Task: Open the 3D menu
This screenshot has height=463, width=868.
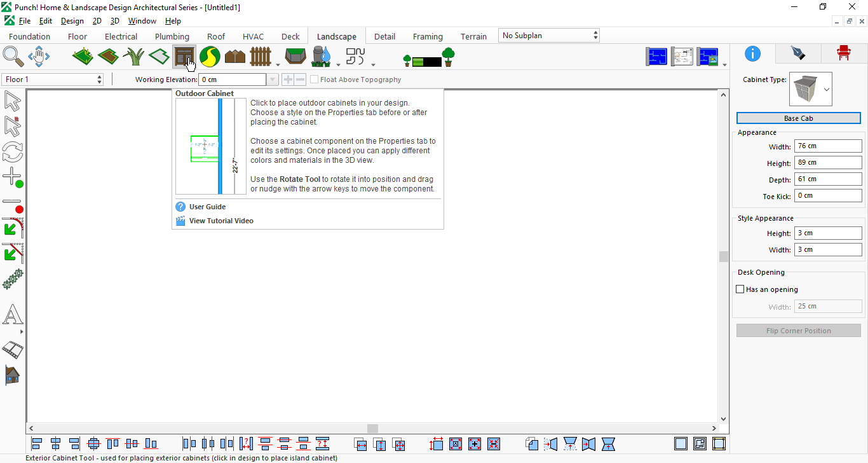Action: pos(114,21)
